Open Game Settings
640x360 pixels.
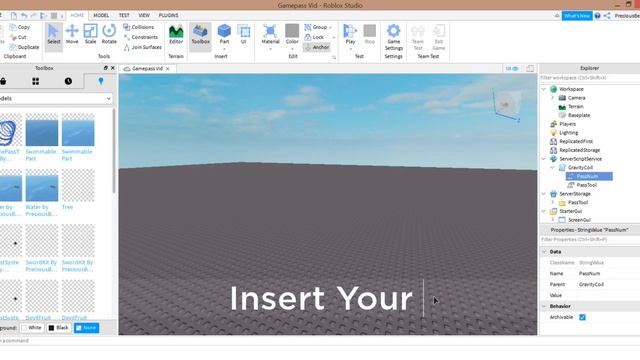coord(393,37)
